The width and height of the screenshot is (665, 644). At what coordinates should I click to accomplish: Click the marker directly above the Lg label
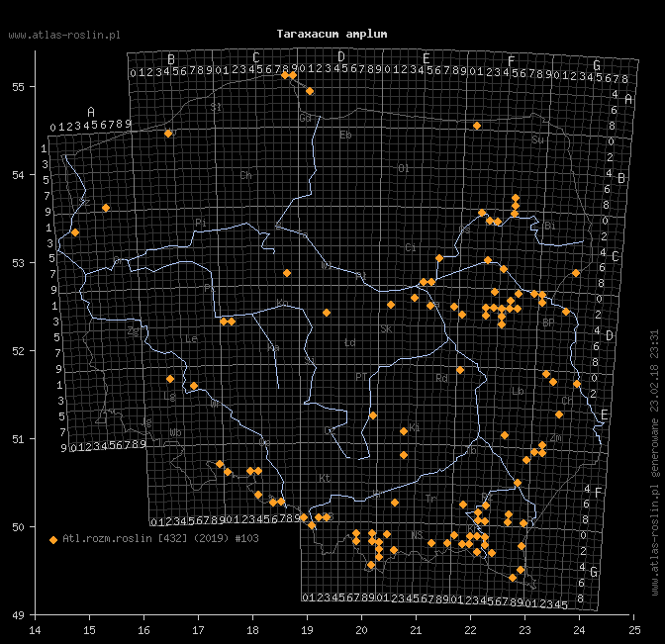click(170, 379)
